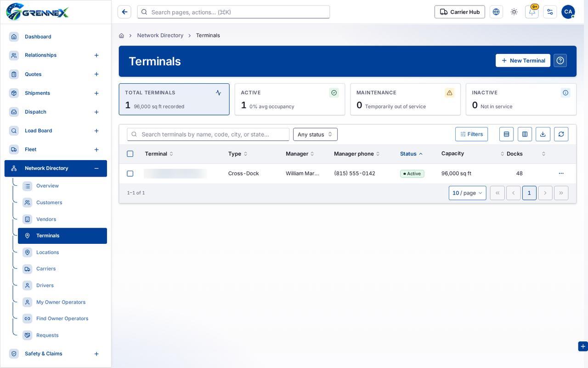This screenshot has height=368, width=588.
Task: Open the help question-mark icon
Action: tap(560, 61)
